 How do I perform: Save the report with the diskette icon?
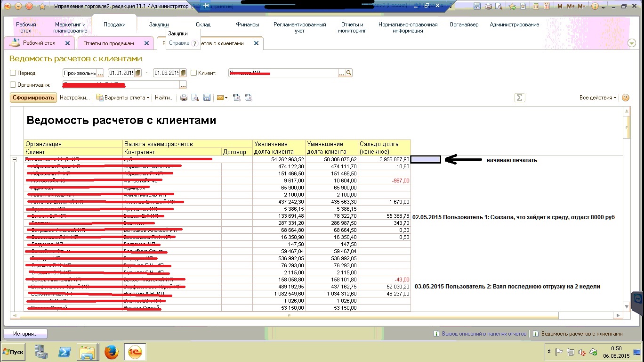207,98
